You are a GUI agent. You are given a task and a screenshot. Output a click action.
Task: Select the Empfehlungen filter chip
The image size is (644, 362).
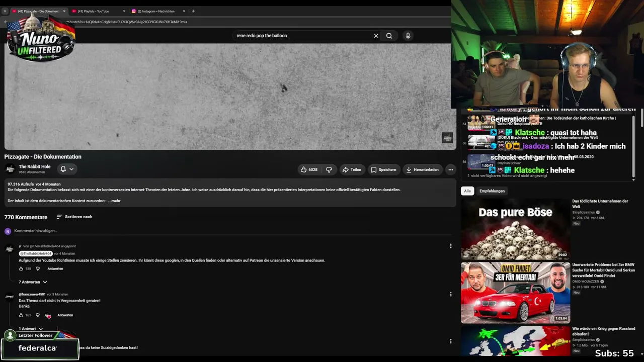pyautogui.click(x=492, y=191)
